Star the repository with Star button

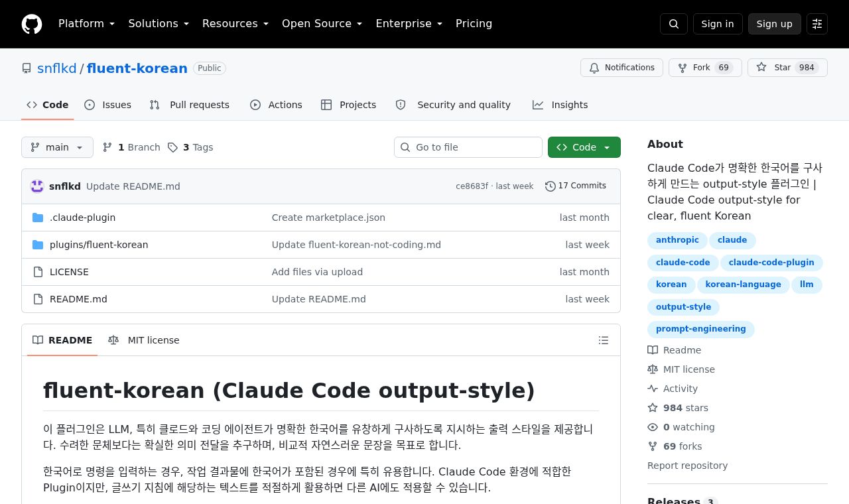pos(787,68)
